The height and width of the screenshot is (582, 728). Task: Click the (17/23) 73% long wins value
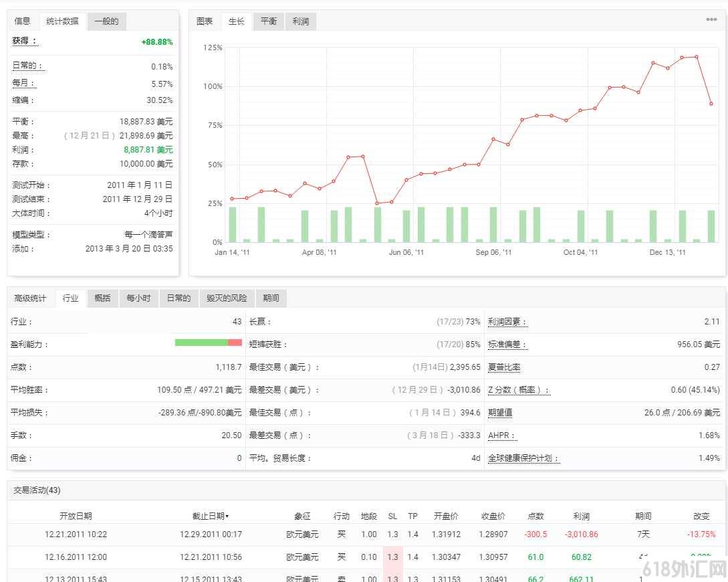click(x=458, y=321)
